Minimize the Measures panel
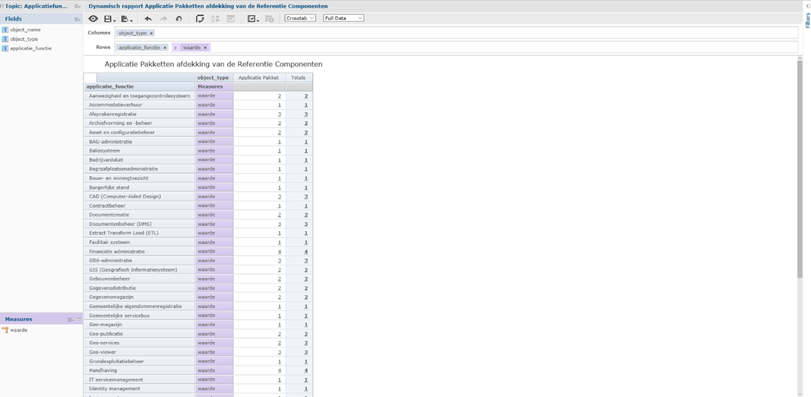The image size is (811, 397). coord(79,319)
